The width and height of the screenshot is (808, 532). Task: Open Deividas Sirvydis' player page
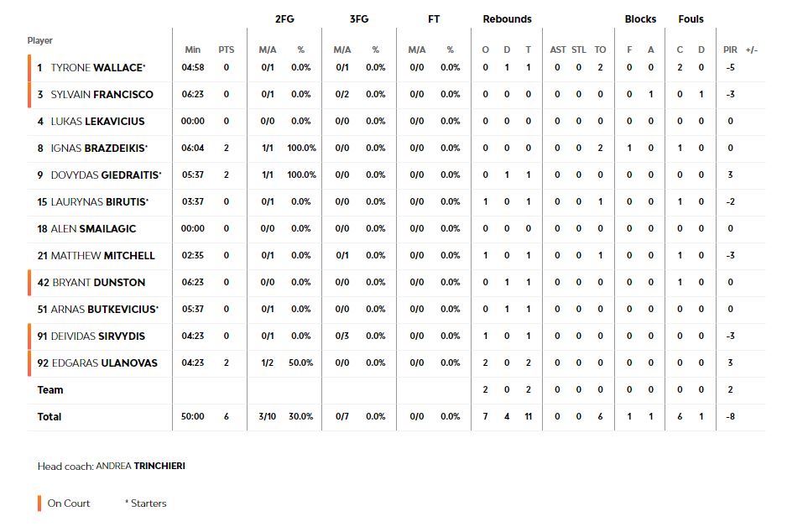pyautogui.click(x=98, y=336)
